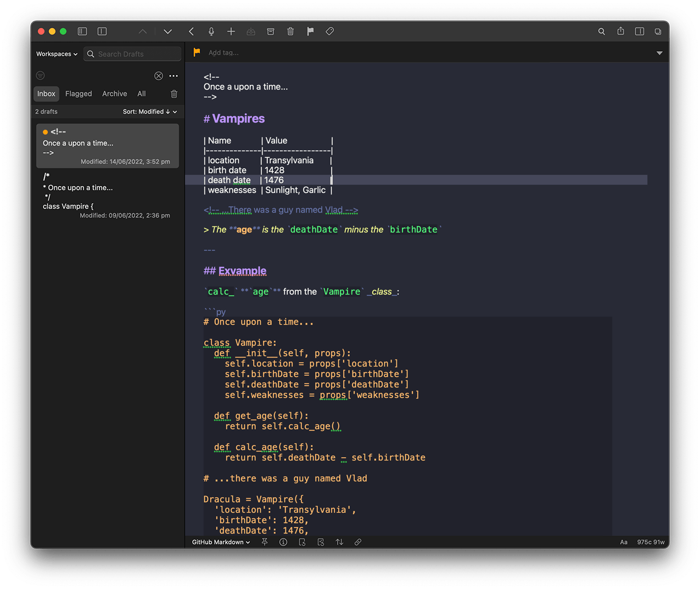The width and height of the screenshot is (700, 589).
Task: Open the tag icon in the toolbar
Action: click(x=329, y=31)
